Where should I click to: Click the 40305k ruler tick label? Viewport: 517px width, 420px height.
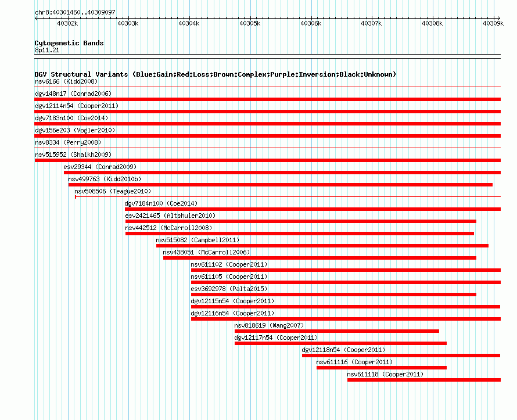click(x=250, y=23)
